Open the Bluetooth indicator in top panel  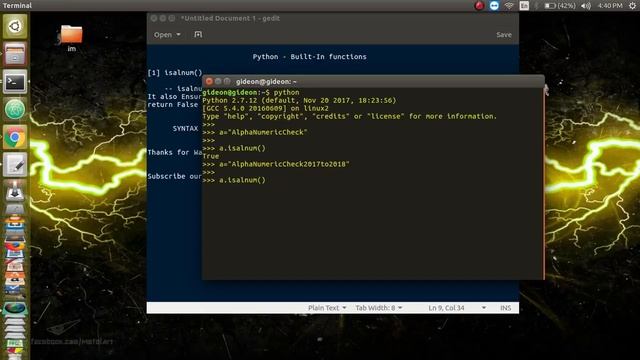(x=537, y=6)
